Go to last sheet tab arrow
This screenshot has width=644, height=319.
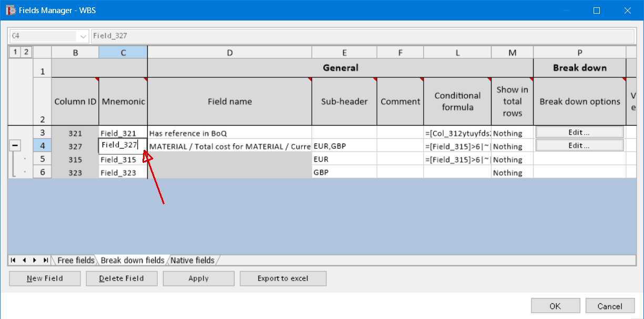(x=46, y=260)
